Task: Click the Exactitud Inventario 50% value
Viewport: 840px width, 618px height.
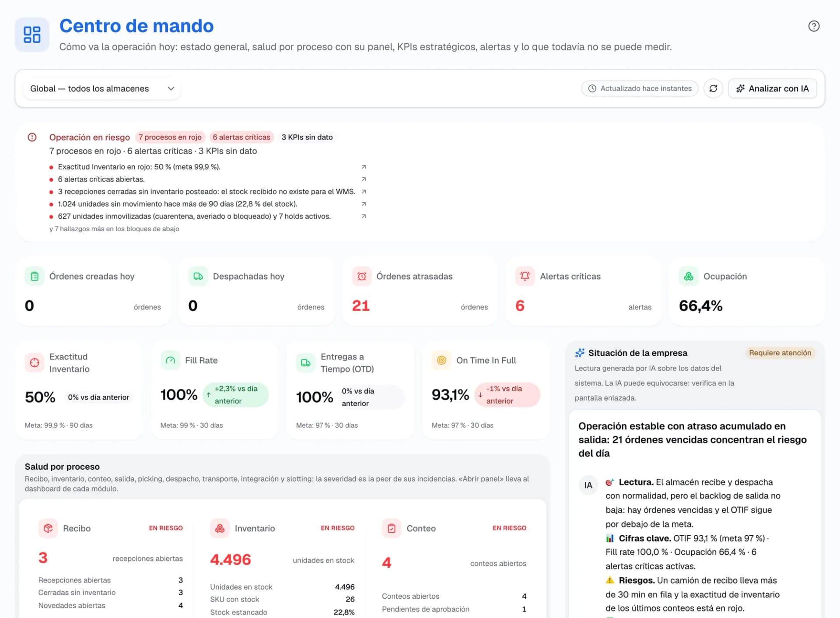Action: [x=40, y=397]
